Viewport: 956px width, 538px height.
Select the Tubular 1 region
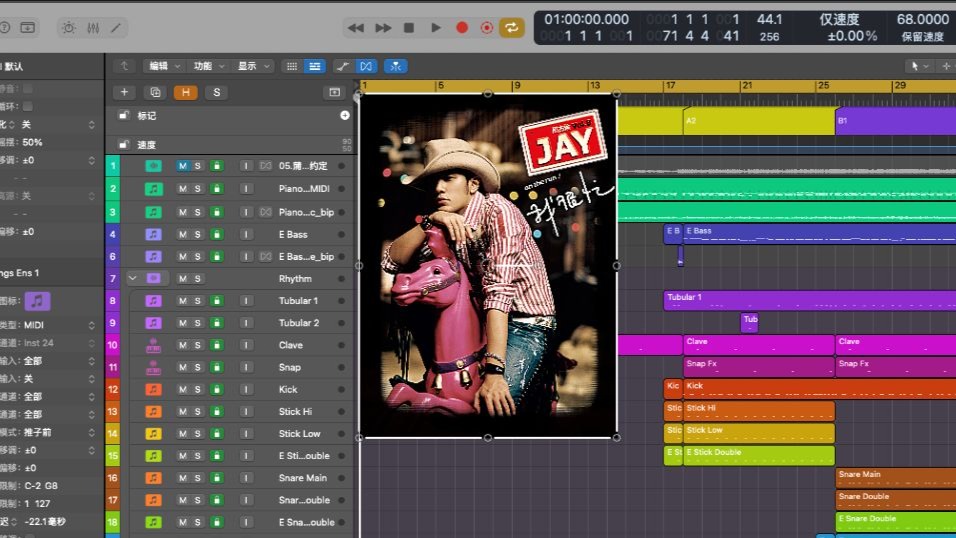[810, 301]
